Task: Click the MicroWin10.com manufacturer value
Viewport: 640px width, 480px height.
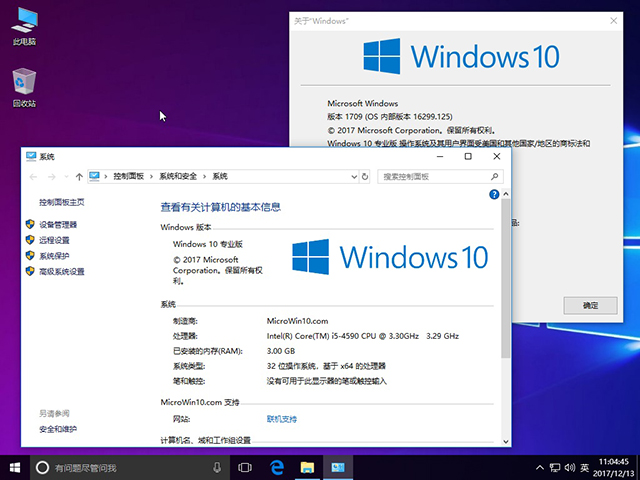Action: tap(298, 321)
